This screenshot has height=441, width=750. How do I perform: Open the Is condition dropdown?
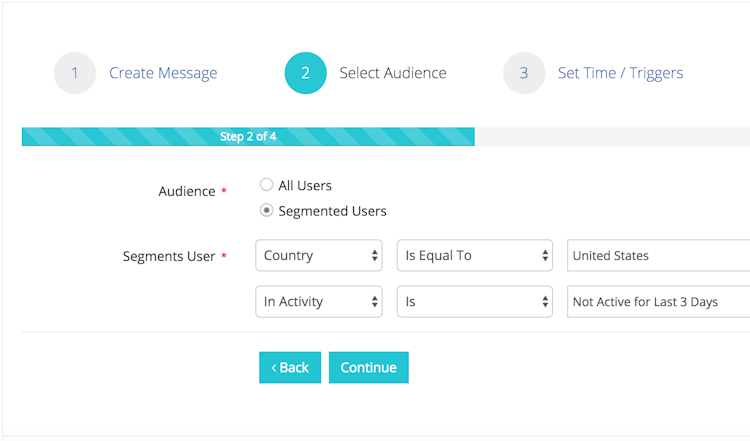[475, 302]
